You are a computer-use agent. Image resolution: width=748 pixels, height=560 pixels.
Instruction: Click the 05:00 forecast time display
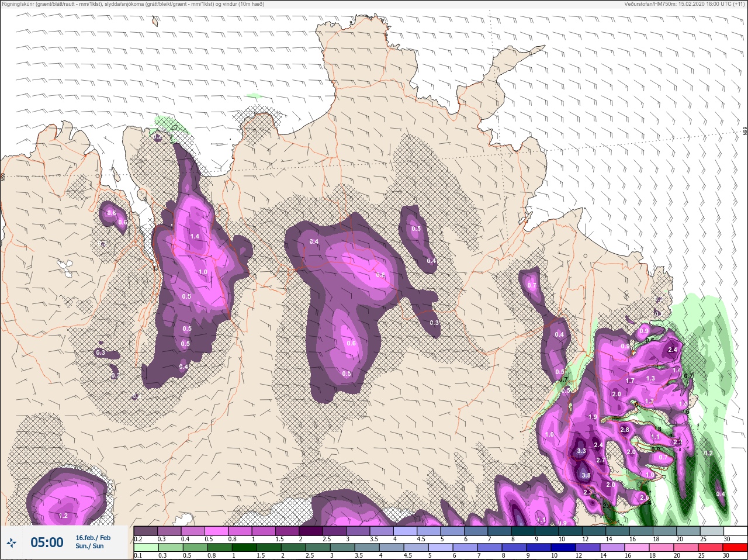pyautogui.click(x=47, y=542)
